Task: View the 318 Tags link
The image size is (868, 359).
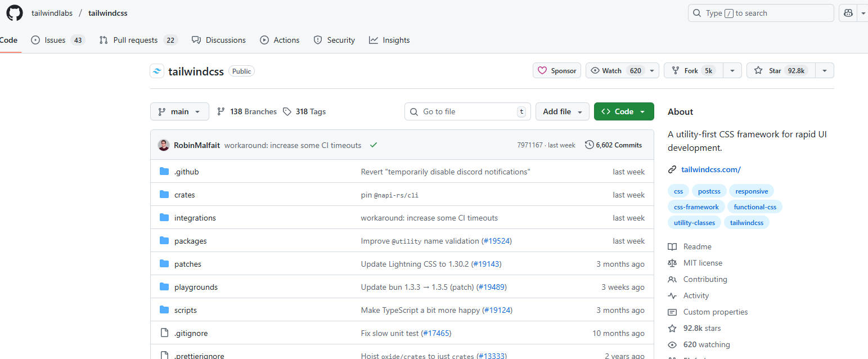Action: (304, 111)
